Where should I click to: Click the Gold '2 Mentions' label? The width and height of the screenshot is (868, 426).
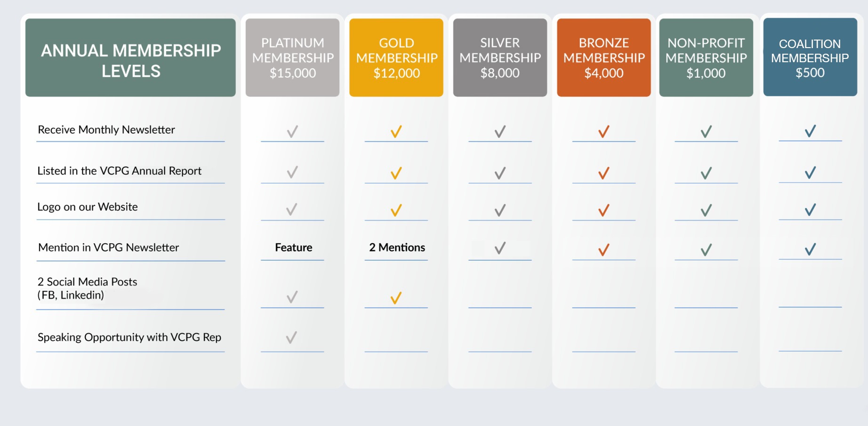(397, 247)
